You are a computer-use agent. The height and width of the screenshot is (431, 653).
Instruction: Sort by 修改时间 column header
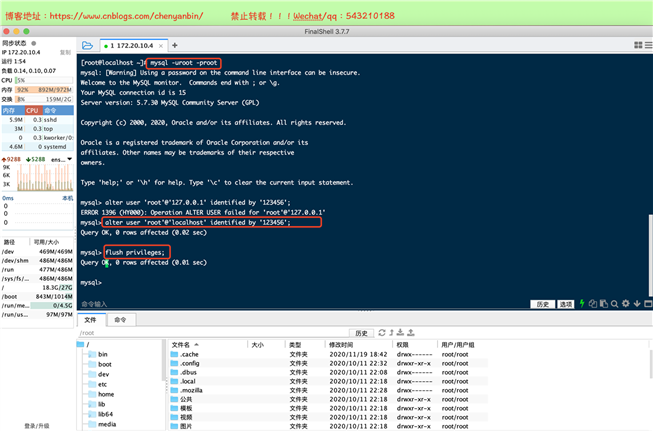point(359,345)
